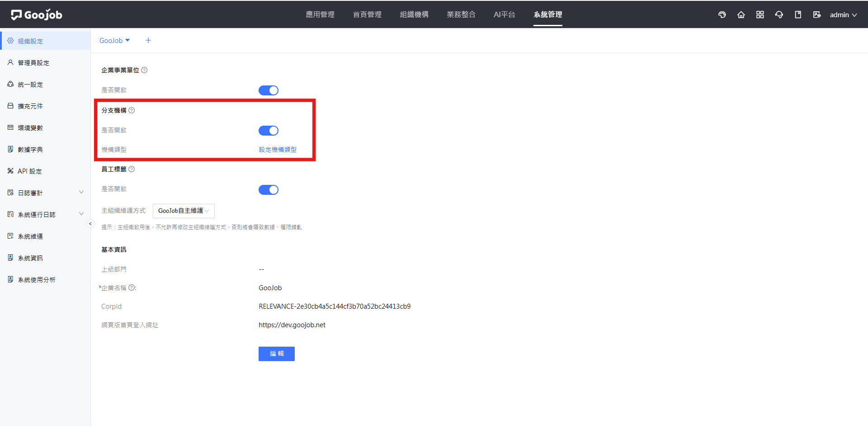Switch to 應用管理 tab

click(320, 14)
